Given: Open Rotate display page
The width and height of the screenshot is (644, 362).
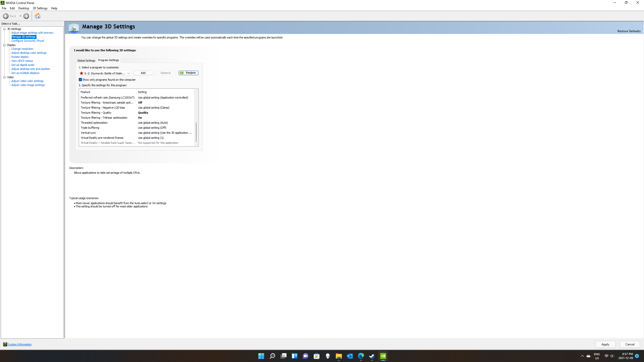Looking at the screenshot, I should (x=20, y=57).
